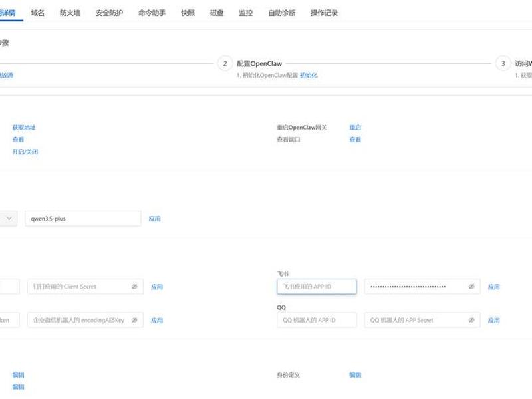Reveal the 企业微信 encodingAESKey value
The height and width of the screenshot is (399, 532).
click(x=134, y=320)
